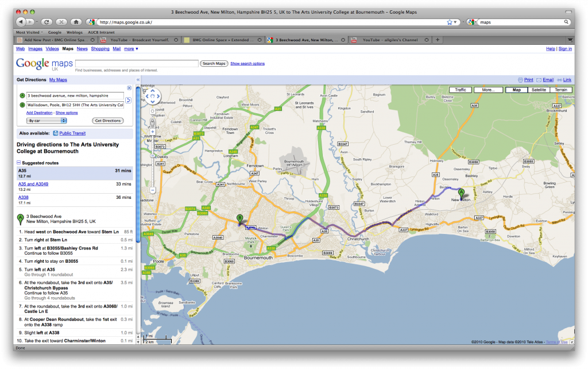The height and width of the screenshot is (369, 588).
Task: Click the Get Directions button
Action: [x=107, y=121]
